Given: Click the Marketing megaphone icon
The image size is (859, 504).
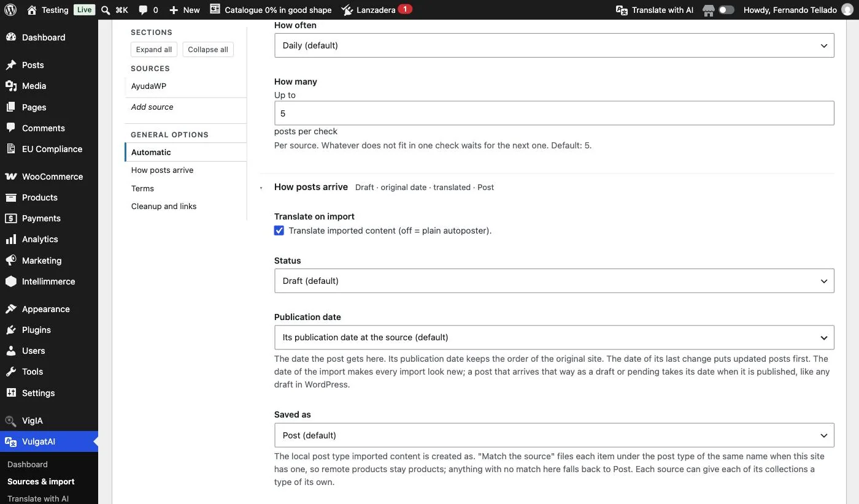Looking at the screenshot, I should (11, 261).
